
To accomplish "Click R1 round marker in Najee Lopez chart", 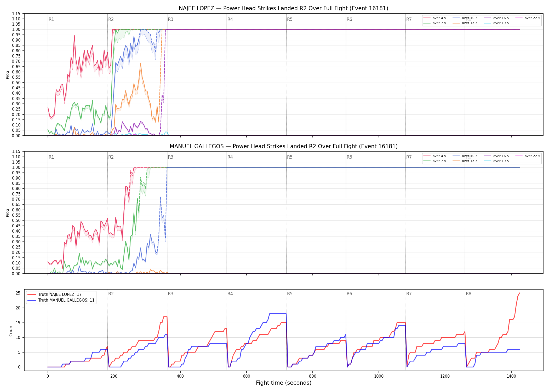I will (x=51, y=19).
